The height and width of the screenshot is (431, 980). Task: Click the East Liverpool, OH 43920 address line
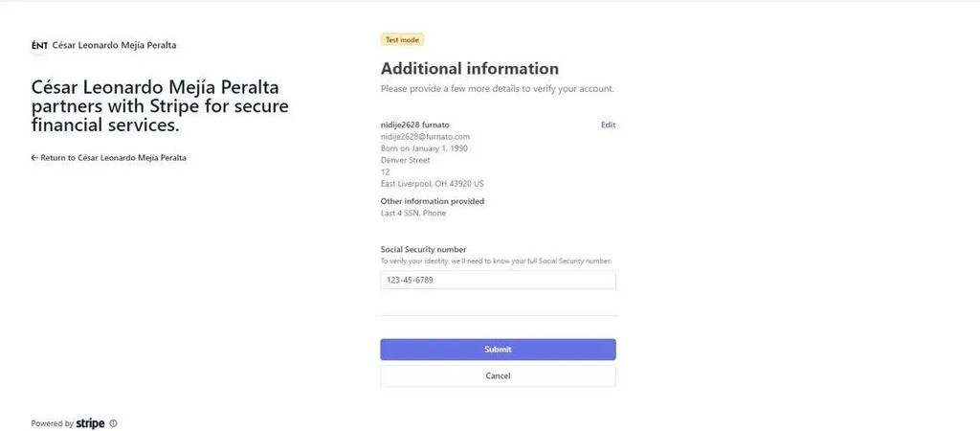432,183
